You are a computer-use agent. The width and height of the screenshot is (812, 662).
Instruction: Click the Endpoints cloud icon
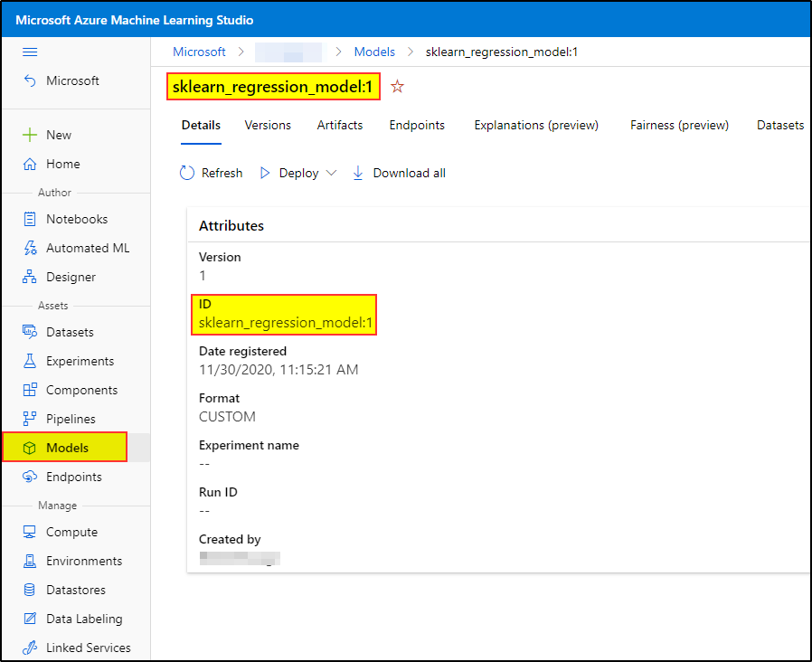point(30,478)
